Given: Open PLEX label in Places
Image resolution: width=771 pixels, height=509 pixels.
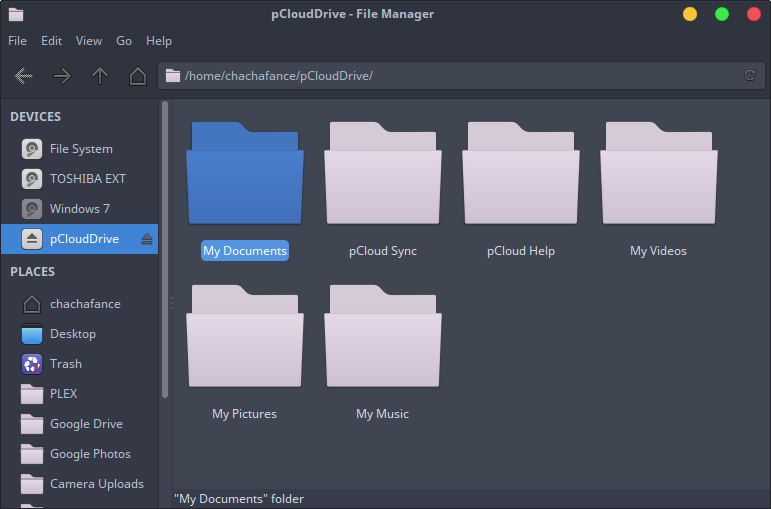Looking at the screenshot, I should [64, 394].
